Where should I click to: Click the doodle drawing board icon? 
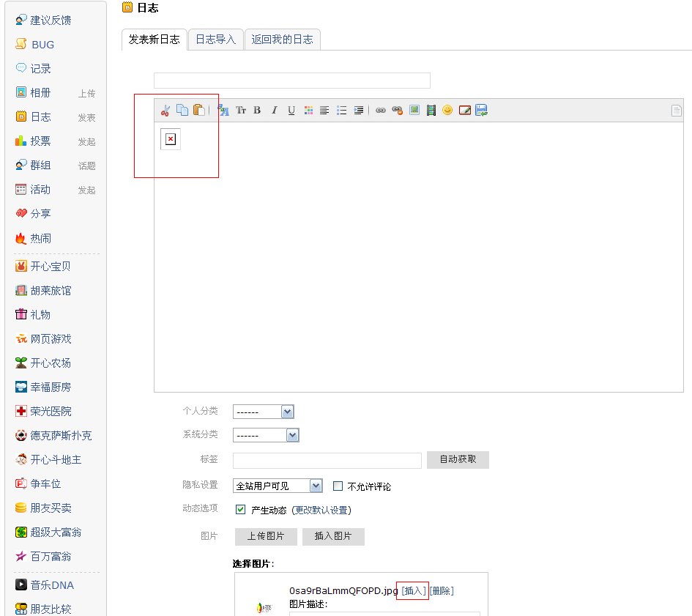(465, 111)
